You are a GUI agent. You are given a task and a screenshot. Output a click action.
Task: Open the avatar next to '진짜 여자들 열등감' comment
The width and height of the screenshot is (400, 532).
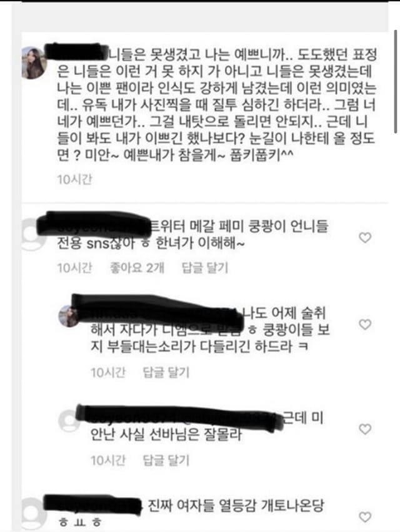34,513
